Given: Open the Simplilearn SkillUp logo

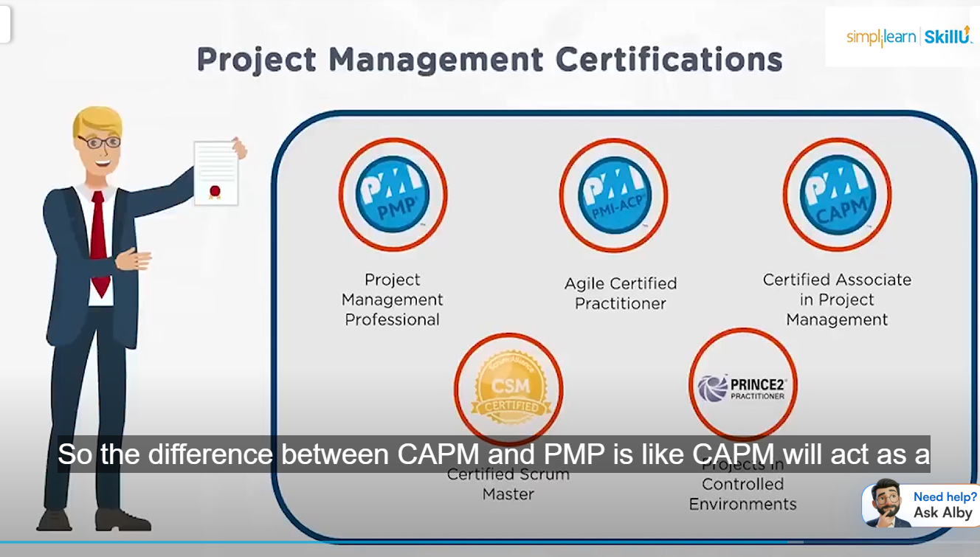Looking at the screenshot, I should click(x=909, y=35).
